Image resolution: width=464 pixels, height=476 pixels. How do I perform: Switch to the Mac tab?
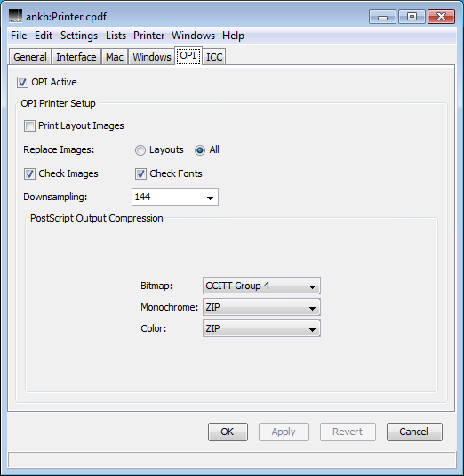[115, 57]
